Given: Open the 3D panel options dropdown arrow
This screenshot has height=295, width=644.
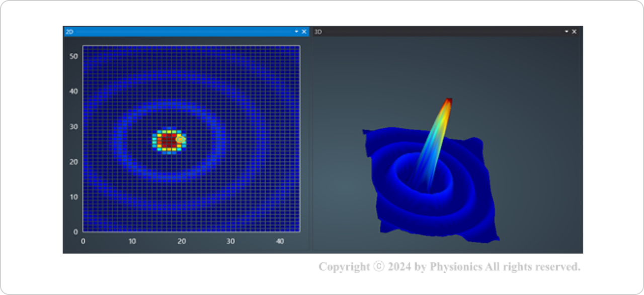Looking at the screenshot, I should 567,32.
